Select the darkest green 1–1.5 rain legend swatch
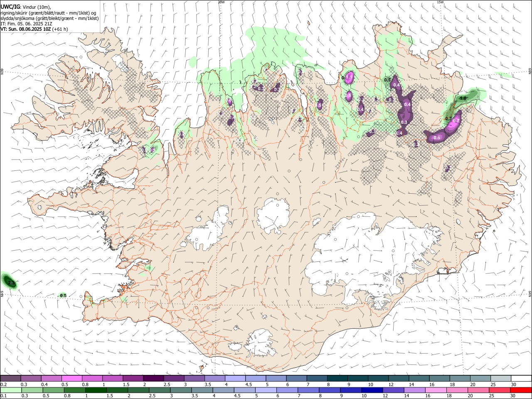532x399 pixels. click(x=96, y=390)
